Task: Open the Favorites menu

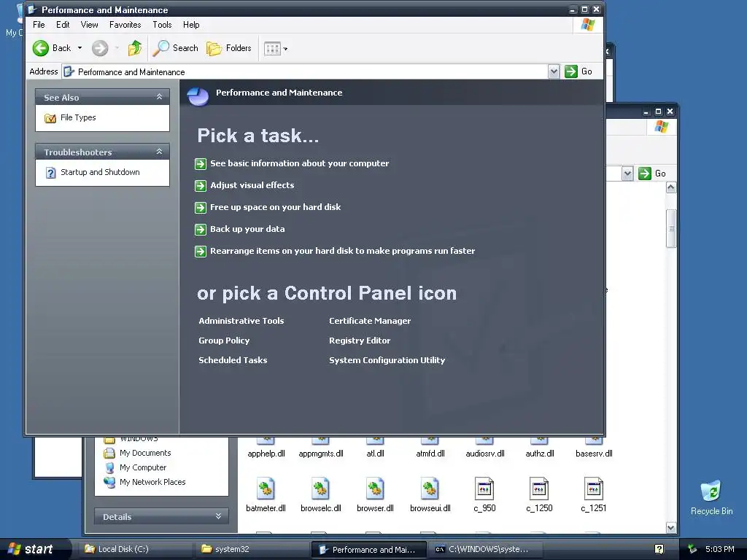Action: [x=125, y=25]
